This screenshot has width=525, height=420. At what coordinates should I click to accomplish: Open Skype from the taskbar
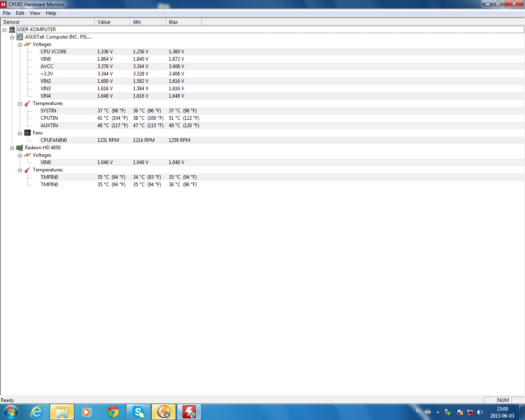[x=138, y=412]
